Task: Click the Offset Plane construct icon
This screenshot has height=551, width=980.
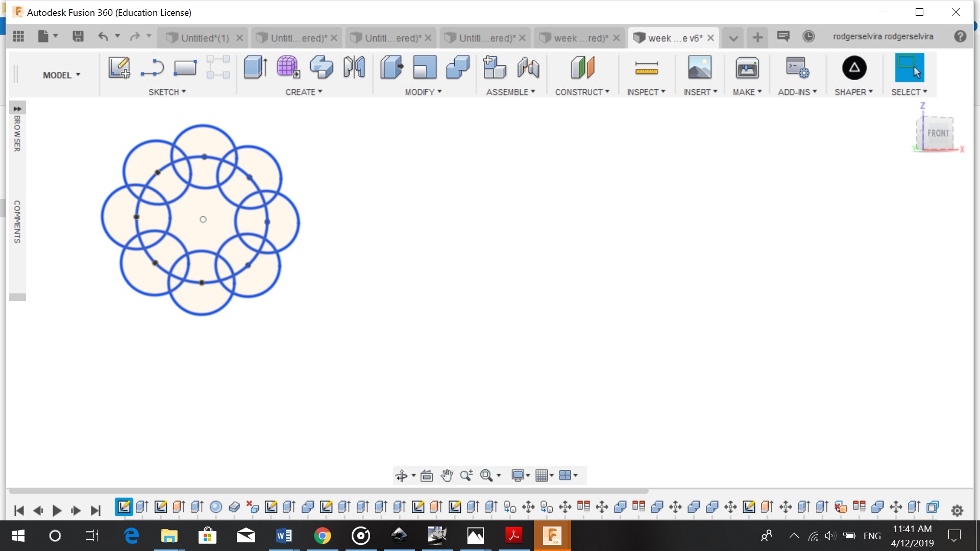Action: point(582,67)
